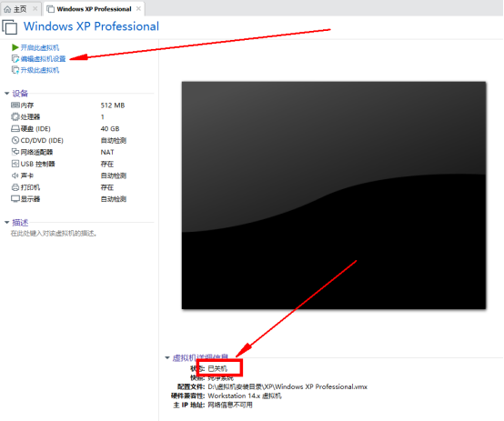Select the 声卡 device label

tap(27, 175)
